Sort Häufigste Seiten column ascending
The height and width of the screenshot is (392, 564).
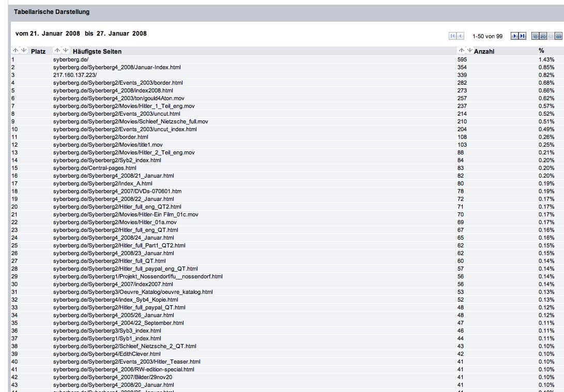click(57, 51)
